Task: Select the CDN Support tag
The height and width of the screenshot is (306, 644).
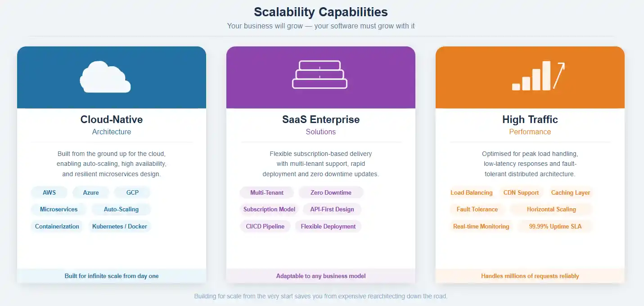Action: (x=521, y=192)
